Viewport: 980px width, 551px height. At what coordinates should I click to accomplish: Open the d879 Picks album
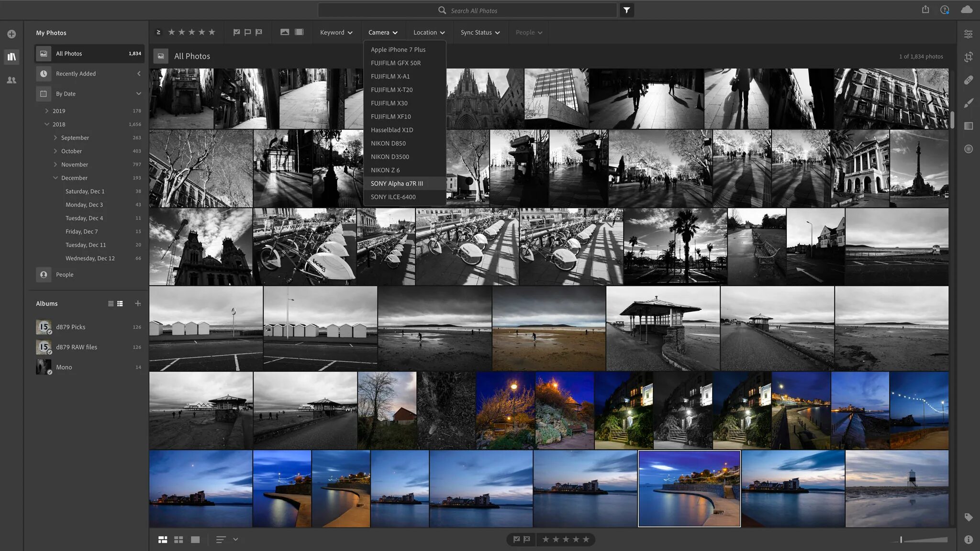tap(70, 327)
